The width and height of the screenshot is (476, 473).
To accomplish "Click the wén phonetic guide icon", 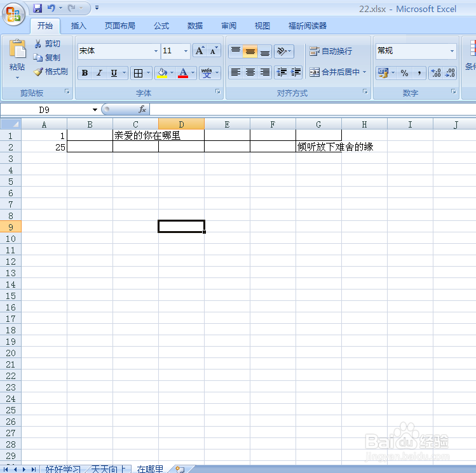I will 207,73.
